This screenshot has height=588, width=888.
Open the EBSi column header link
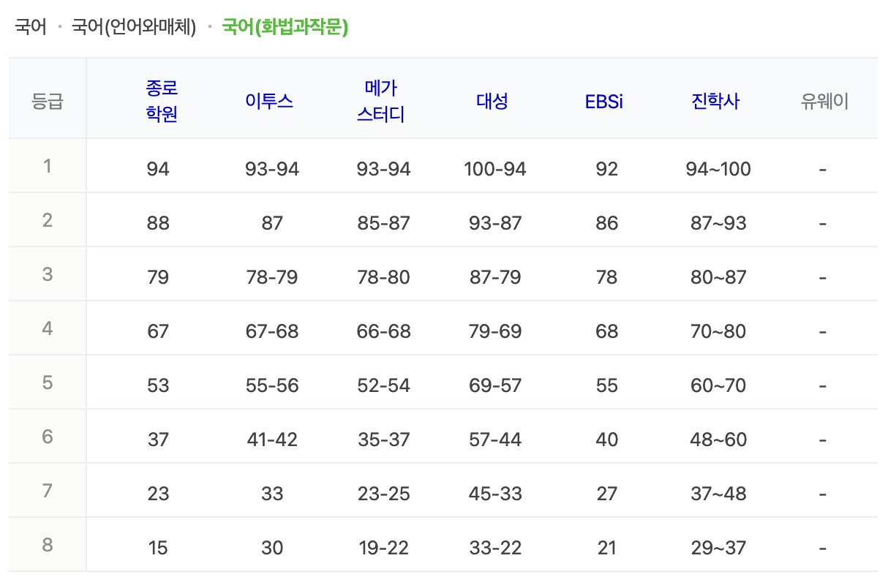tap(605, 101)
